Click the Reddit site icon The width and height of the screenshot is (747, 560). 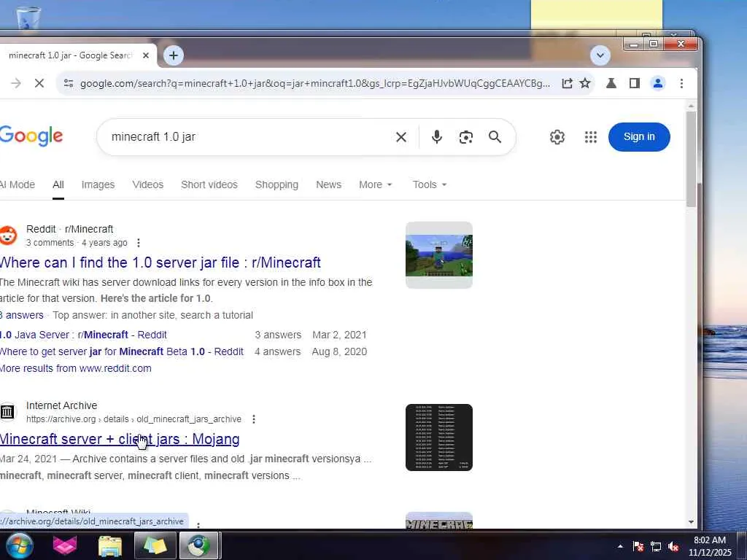[8, 236]
